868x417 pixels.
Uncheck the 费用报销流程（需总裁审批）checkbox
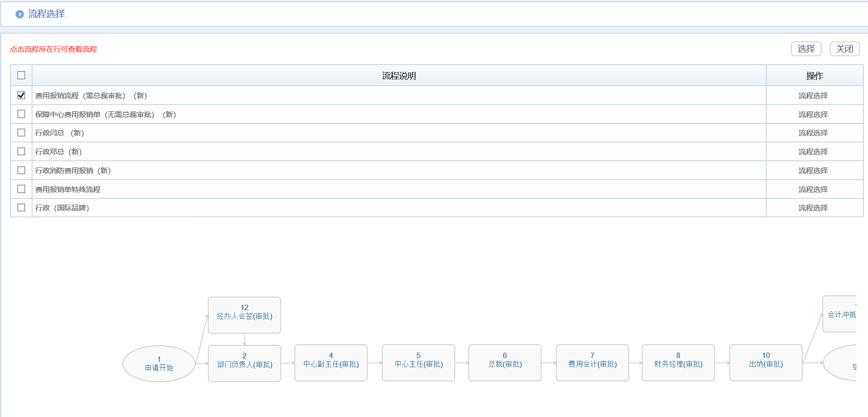coord(21,95)
